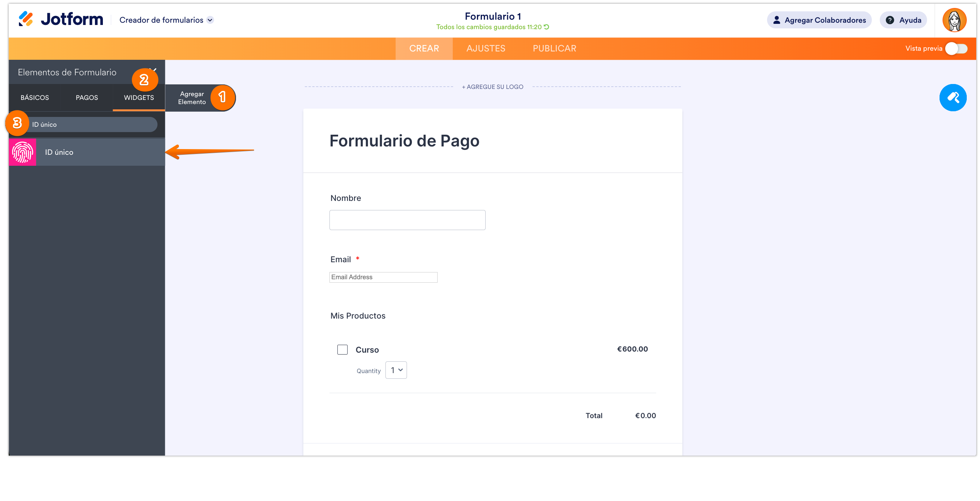Click the Mis Productos label

[x=357, y=316]
